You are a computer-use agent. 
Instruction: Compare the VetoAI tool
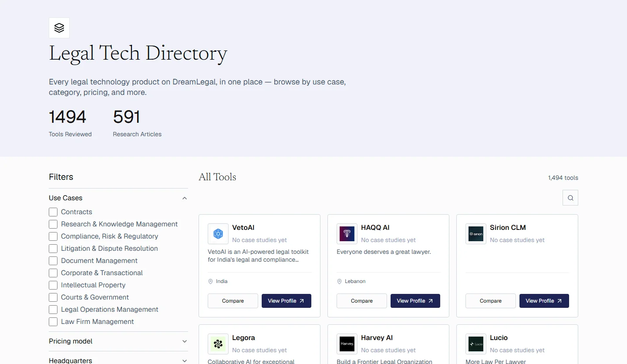(233, 301)
